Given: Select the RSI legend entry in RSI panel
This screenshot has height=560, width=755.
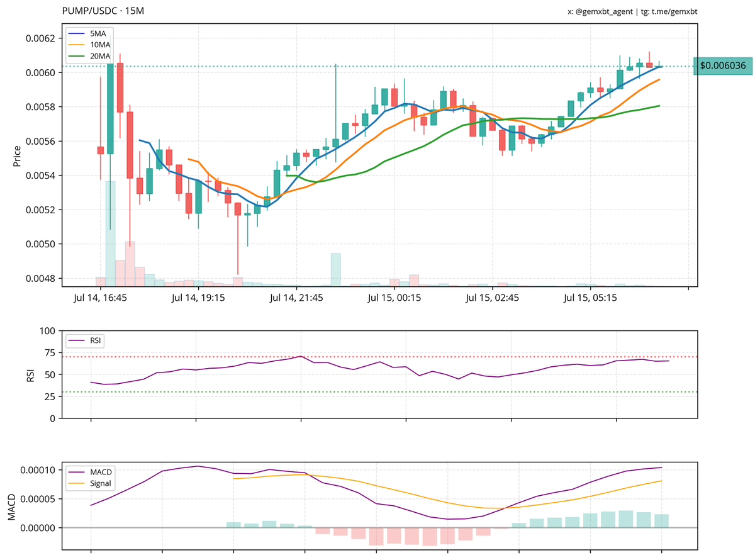Looking at the screenshot, I should point(85,340).
